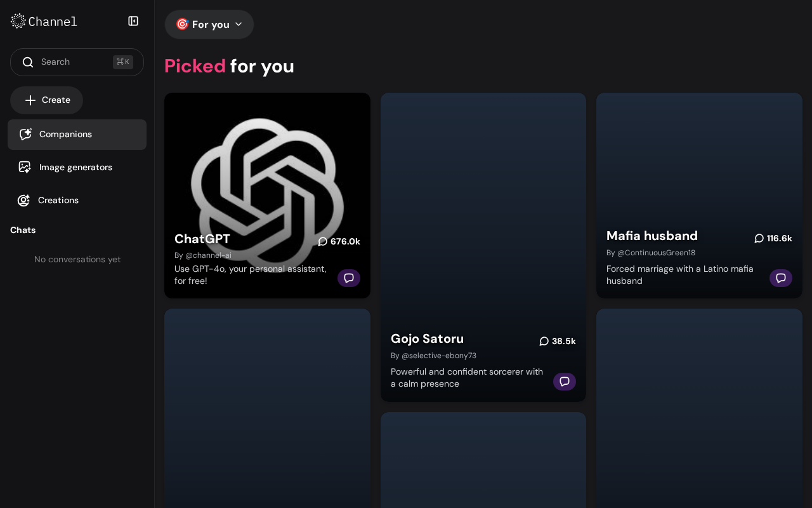Click 'Use GPT-4o, your personal assistant' description
Image resolution: width=812 pixels, height=508 pixels.
click(251, 275)
